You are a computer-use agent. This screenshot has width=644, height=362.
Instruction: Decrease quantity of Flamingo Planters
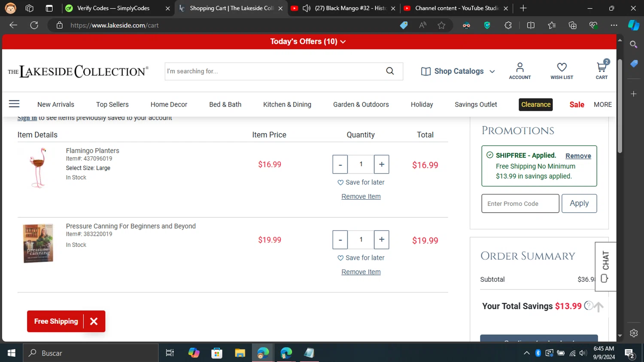(x=340, y=164)
